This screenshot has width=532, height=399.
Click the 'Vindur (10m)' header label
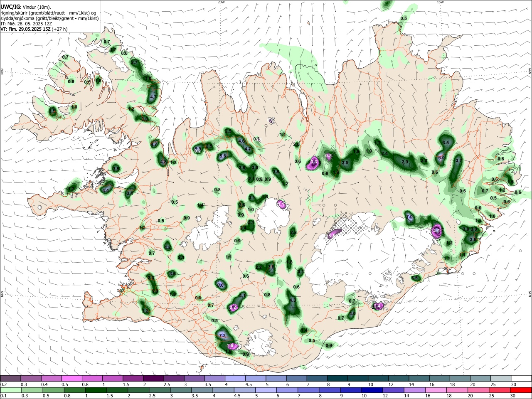[x=37, y=7]
